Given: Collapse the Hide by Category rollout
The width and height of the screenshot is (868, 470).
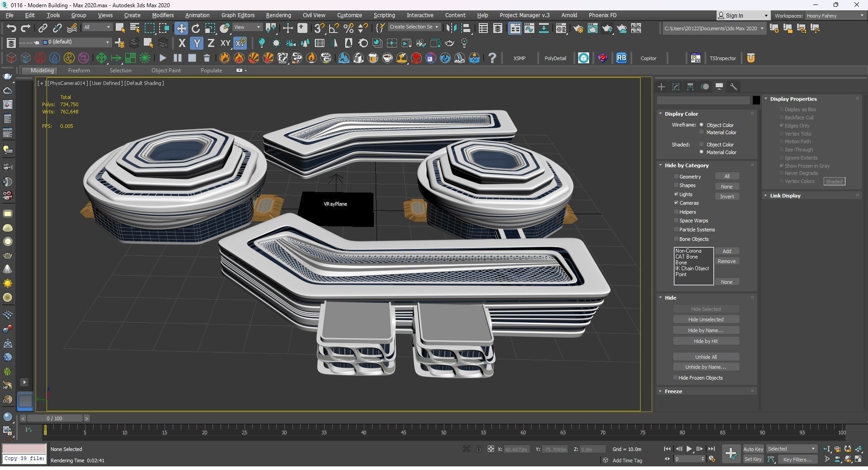Looking at the screenshot, I should [x=686, y=165].
